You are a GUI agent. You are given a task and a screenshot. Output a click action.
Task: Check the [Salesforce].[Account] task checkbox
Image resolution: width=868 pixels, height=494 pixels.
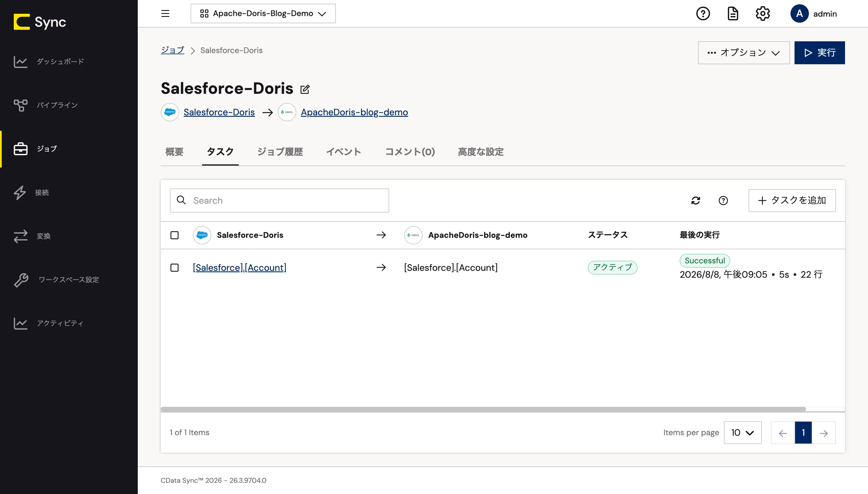[x=175, y=268]
